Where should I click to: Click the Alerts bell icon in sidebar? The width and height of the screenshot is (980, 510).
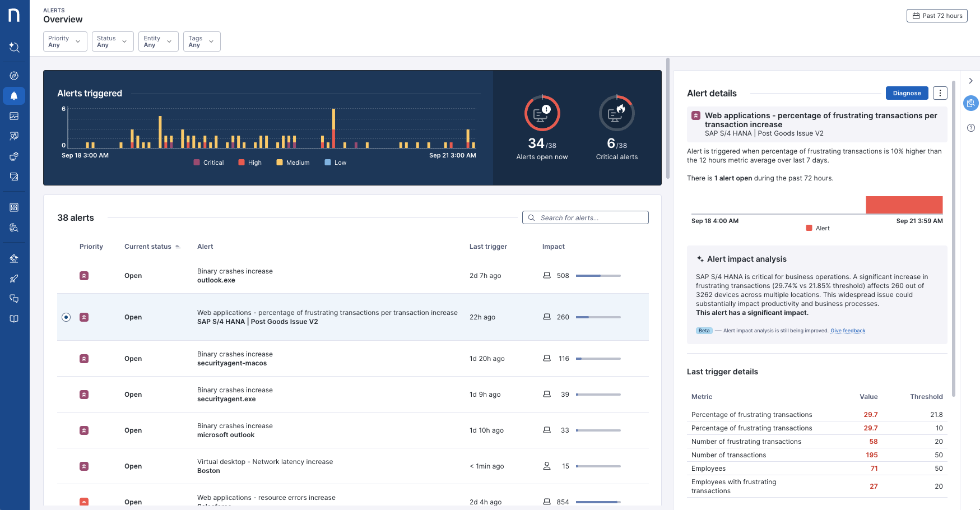(x=14, y=96)
